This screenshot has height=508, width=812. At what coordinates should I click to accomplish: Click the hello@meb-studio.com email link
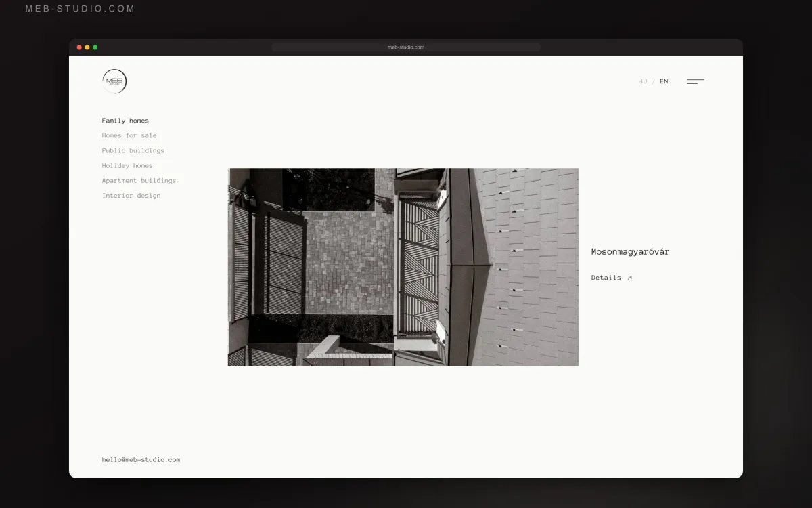tap(141, 459)
